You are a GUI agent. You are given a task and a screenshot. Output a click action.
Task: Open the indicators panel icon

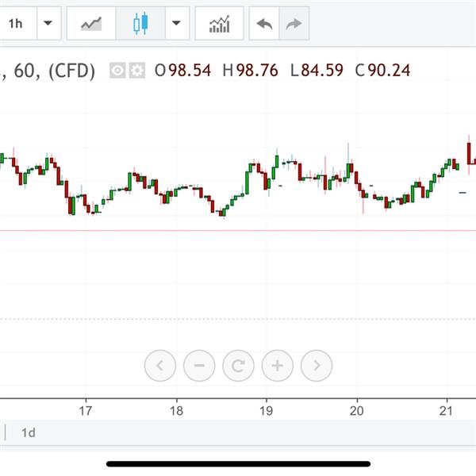tap(219, 24)
